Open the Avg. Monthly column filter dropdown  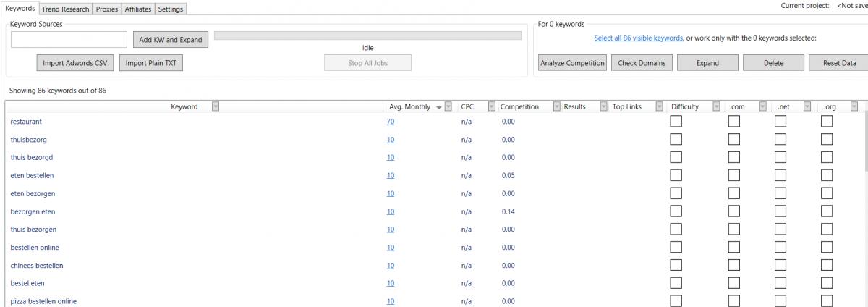tap(448, 107)
